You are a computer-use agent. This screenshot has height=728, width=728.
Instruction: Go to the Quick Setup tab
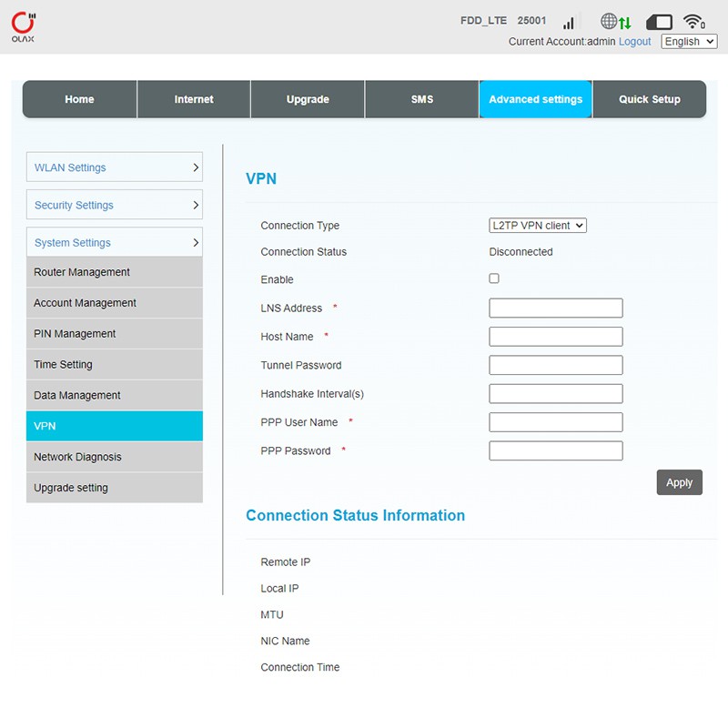tap(650, 99)
